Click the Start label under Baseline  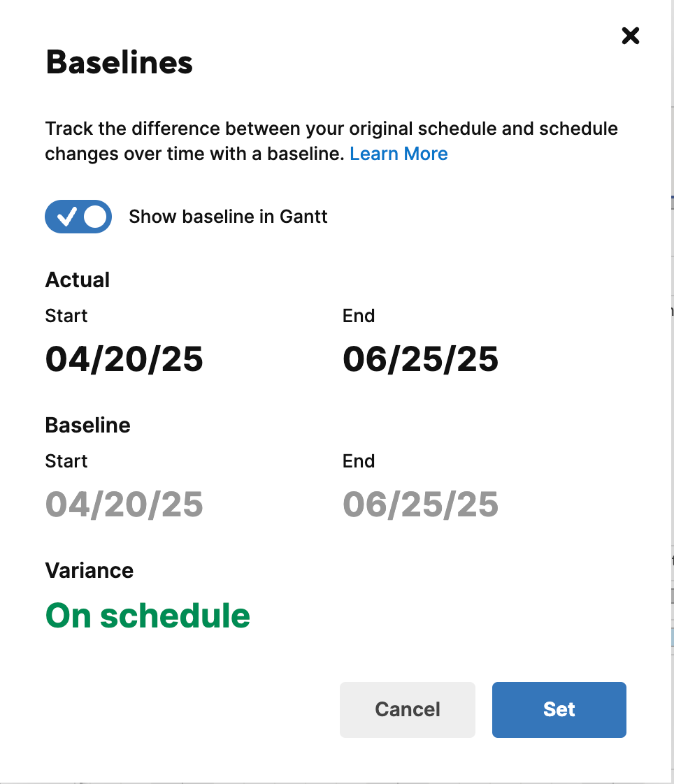(x=66, y=461)
